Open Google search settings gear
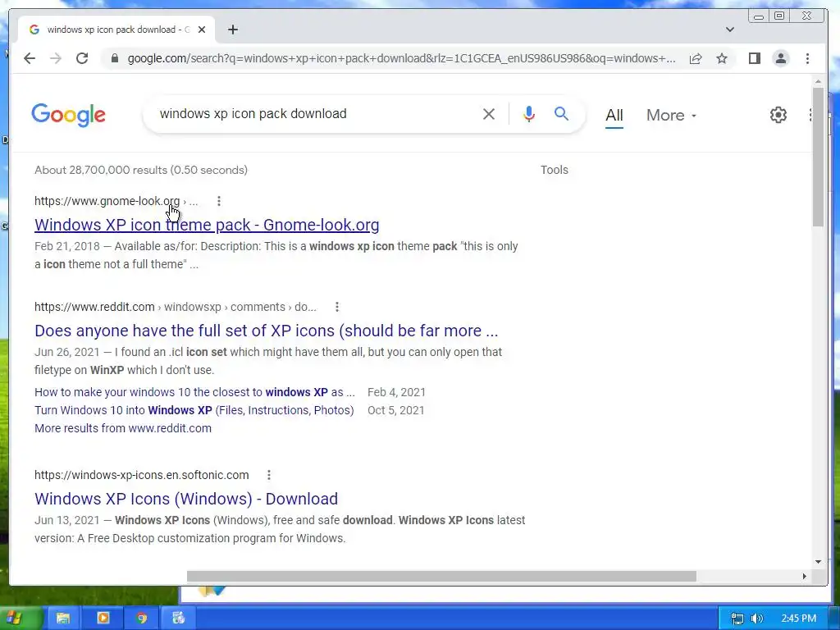840x630 pixels. click(x=778, y=115)
